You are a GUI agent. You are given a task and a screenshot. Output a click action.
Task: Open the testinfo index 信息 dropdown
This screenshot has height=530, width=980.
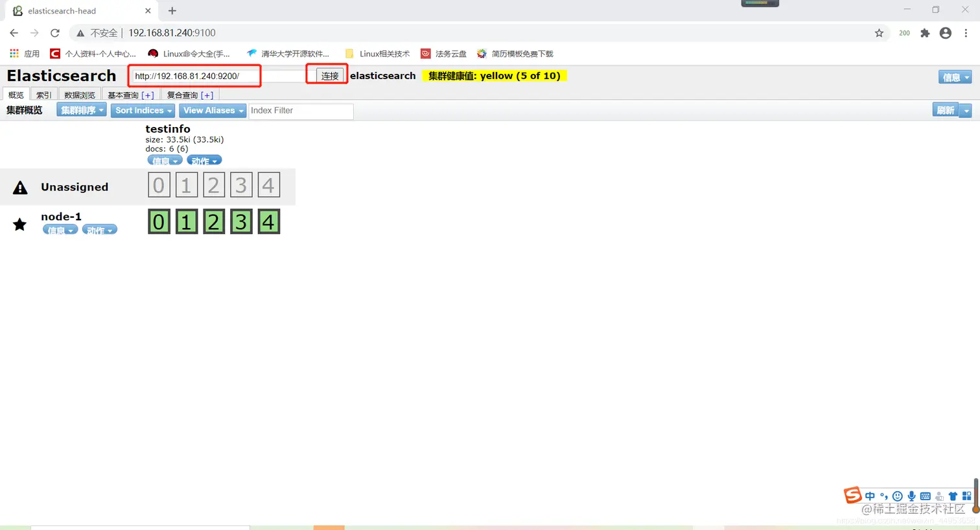pyautogui.click(x=165, y=160)
